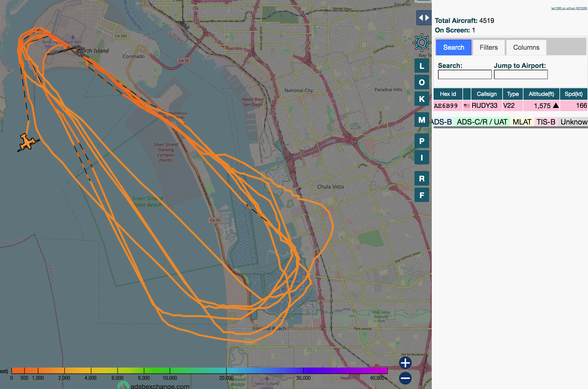
Task: Switch to the Columns tab
Action: point(526,47)
